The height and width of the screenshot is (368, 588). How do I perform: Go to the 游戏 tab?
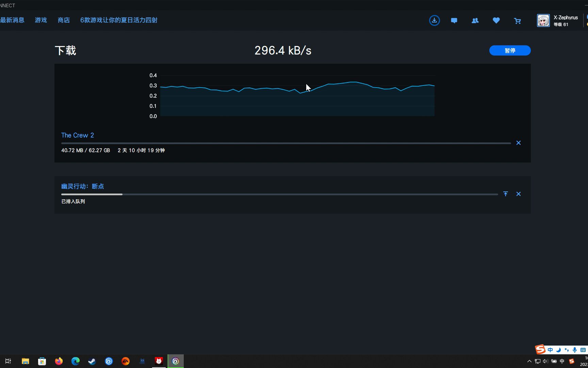41,20
